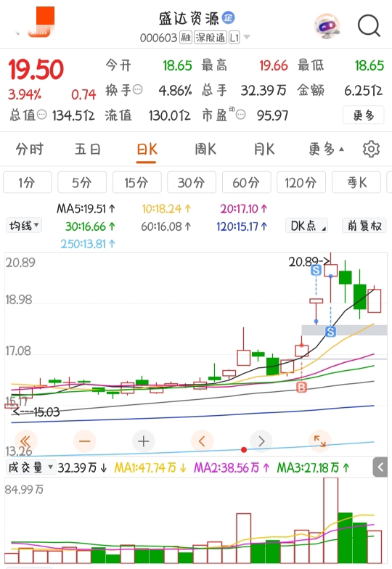Move chart one step left arrow
Screen dimensions: 392x569
tap(202, 441)
